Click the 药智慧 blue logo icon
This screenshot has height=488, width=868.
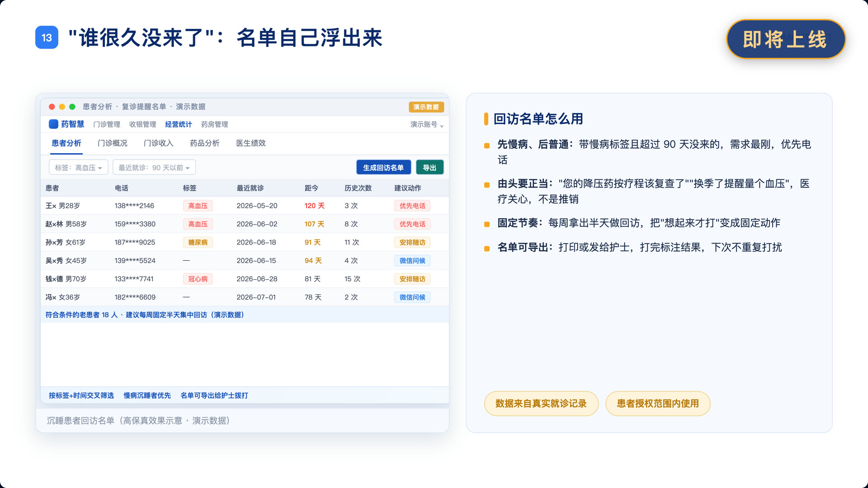[x=53, y=124]
